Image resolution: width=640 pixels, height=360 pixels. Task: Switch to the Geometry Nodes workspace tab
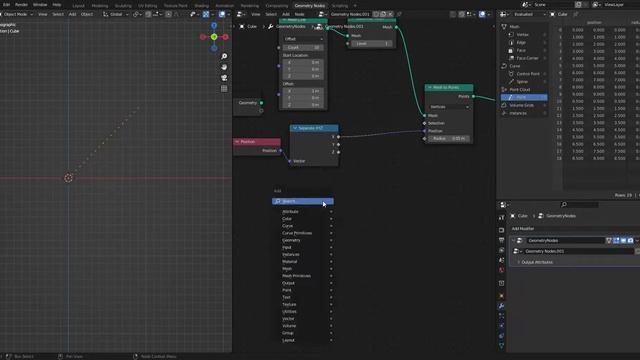[310, 6]
